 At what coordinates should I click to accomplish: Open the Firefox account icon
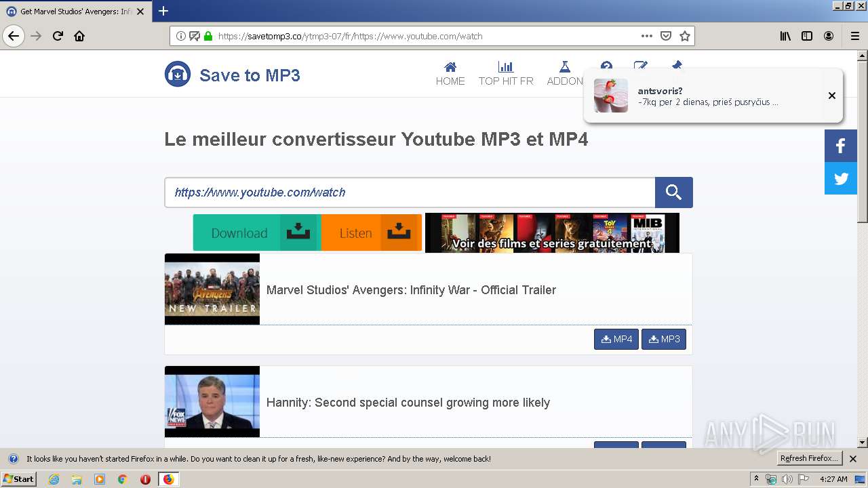click(829, 36)
